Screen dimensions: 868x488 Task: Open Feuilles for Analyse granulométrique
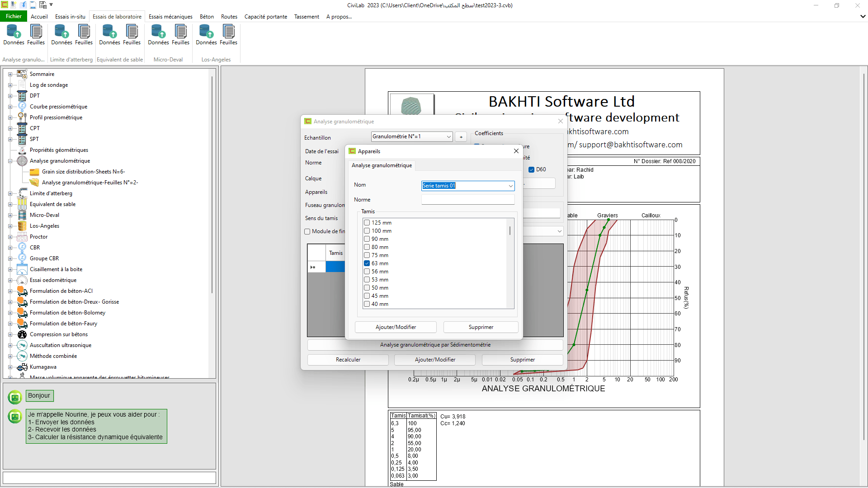[x=36, y=35]
